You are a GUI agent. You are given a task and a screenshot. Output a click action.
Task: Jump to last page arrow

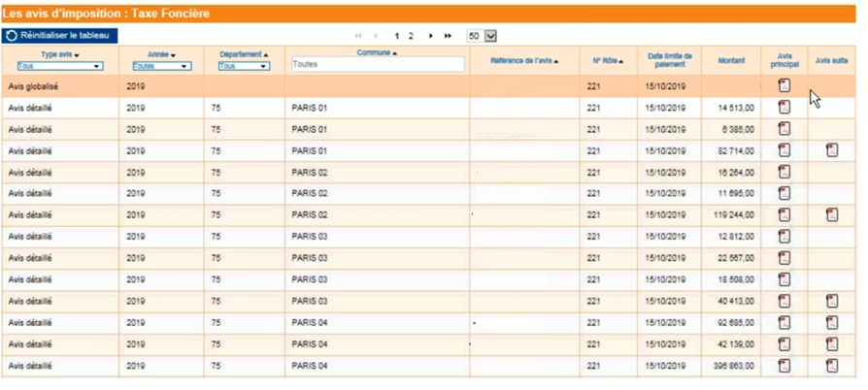point(448,36)
